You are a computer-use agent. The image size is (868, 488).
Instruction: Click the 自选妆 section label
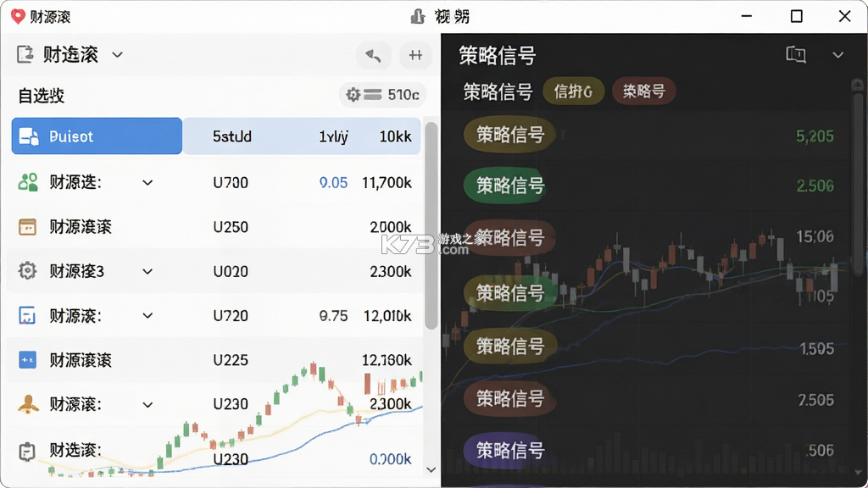42,96
